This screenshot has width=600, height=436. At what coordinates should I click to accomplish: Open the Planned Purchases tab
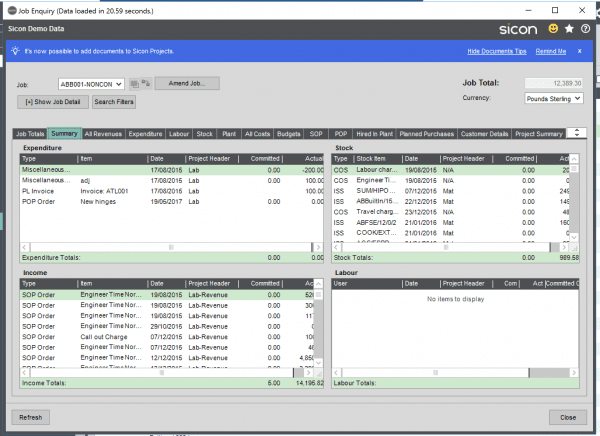[426, 134]
